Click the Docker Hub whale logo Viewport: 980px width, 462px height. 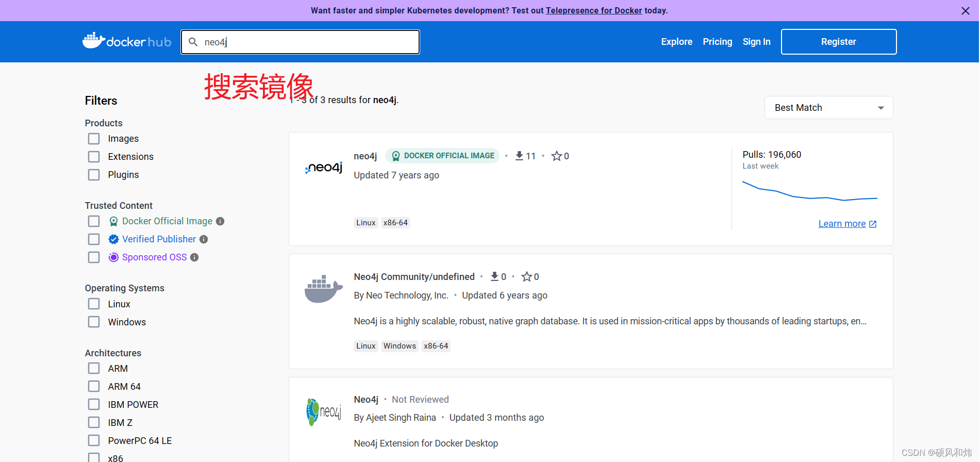click(127, 41)
